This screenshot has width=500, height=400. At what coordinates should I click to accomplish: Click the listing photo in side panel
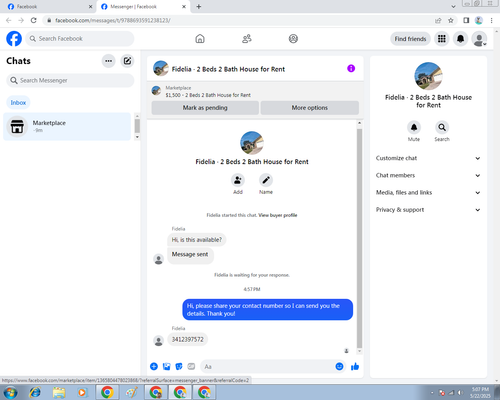click(428, 76)
